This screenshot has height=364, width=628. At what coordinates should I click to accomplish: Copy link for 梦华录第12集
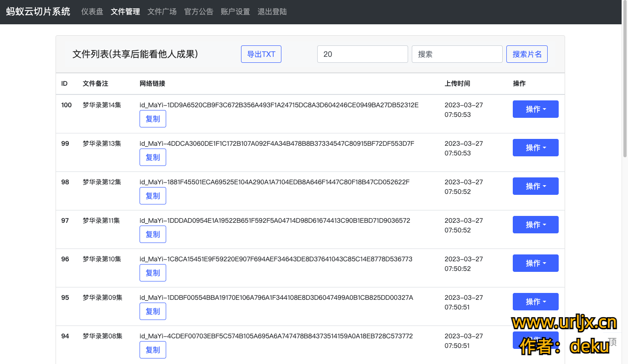[x=153, y=196]
